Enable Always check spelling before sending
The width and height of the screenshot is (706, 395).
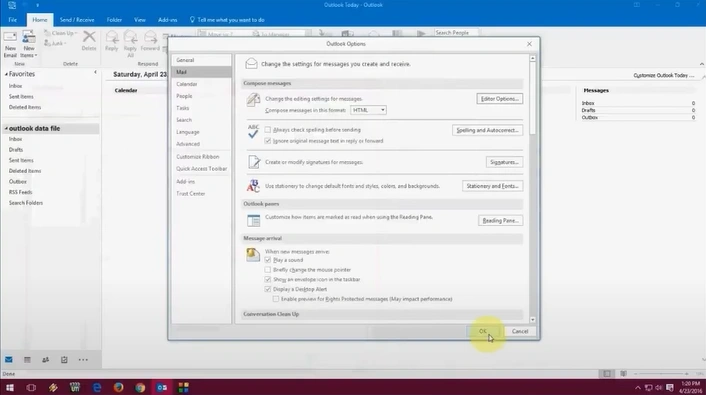tap(268, 130)
